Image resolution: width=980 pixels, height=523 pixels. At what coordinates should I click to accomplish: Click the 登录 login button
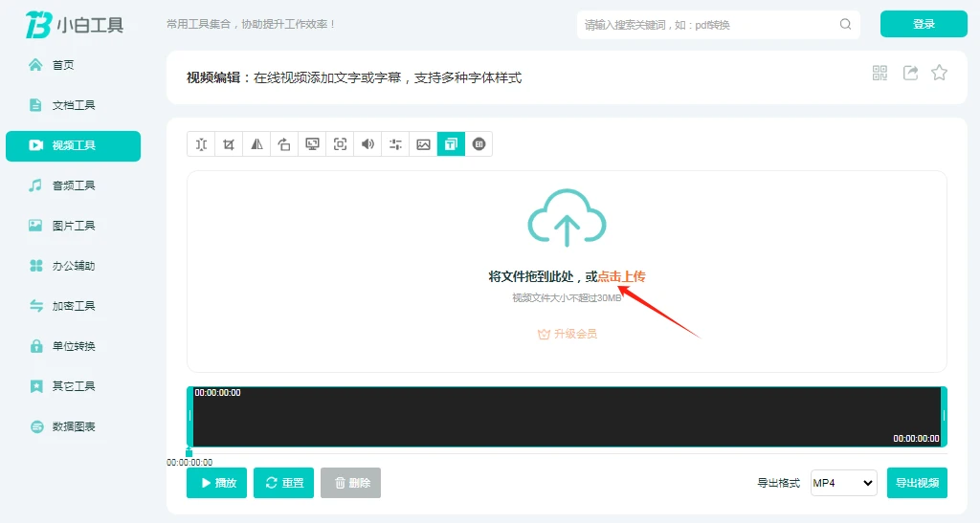coord(924,24)
